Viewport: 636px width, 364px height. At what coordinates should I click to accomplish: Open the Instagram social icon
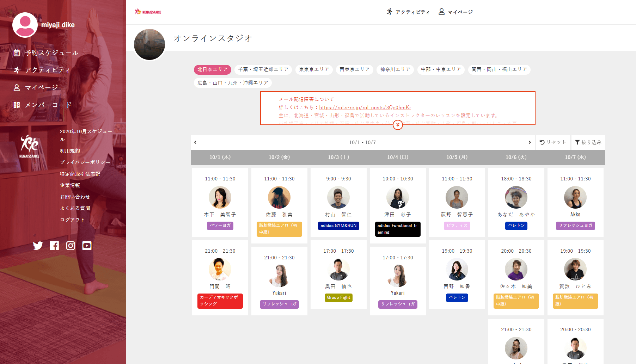[71, 246]
